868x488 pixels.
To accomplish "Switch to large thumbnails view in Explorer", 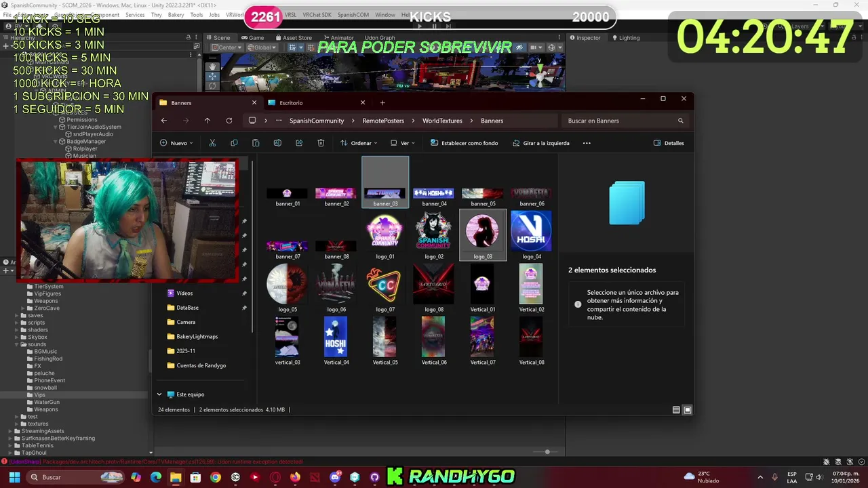I will pyautogui.click(x=687, y=410).
